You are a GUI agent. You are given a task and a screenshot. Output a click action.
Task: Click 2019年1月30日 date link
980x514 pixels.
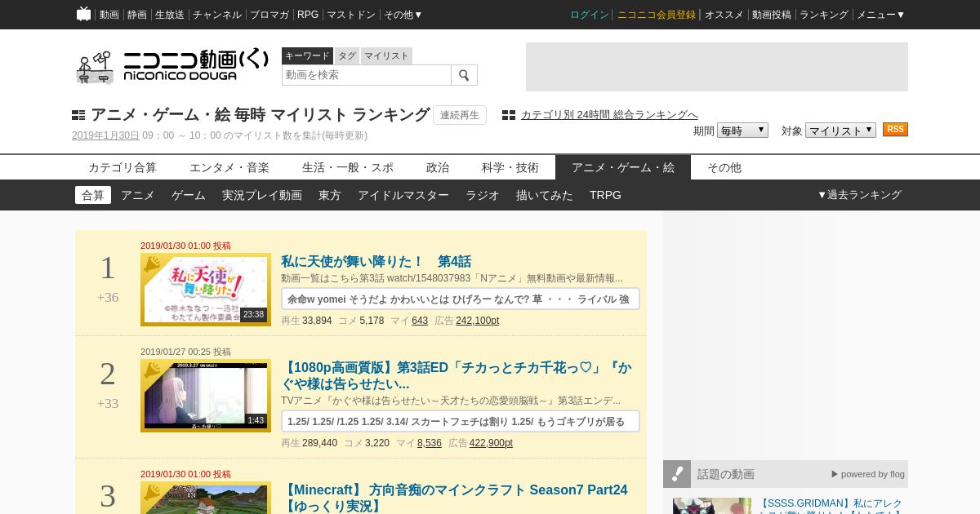point(105,135)
